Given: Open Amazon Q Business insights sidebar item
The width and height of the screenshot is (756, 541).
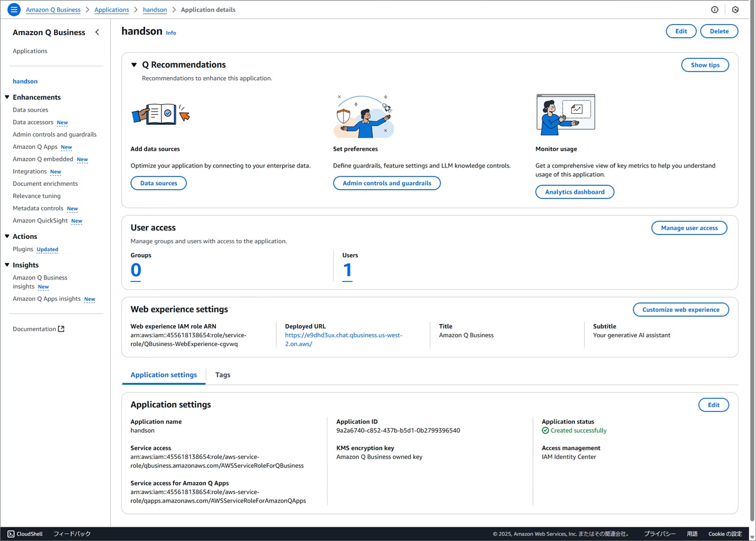Looking at the screenshot, I should (x=40, y=282).
